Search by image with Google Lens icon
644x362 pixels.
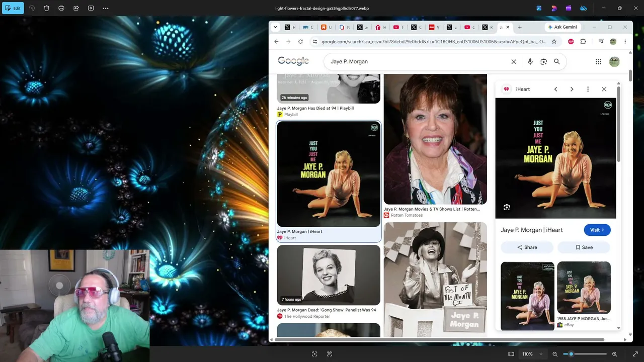pos(543,61)
